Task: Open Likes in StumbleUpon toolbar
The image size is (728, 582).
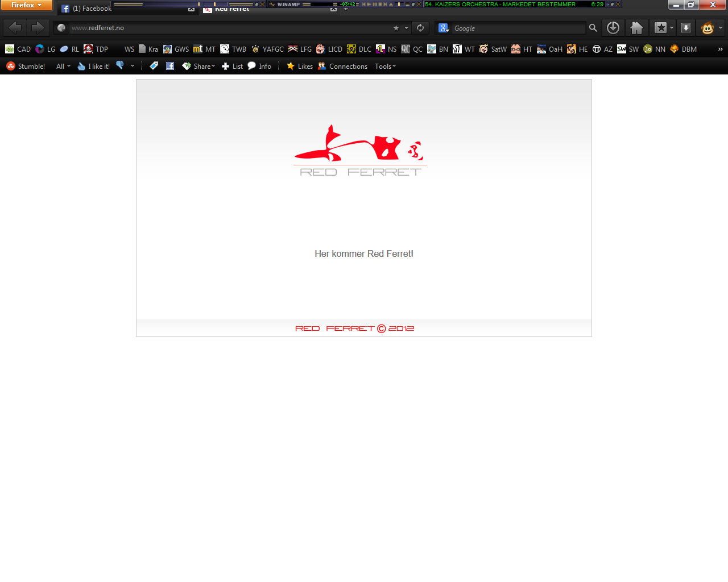Action: coord(300,66)
